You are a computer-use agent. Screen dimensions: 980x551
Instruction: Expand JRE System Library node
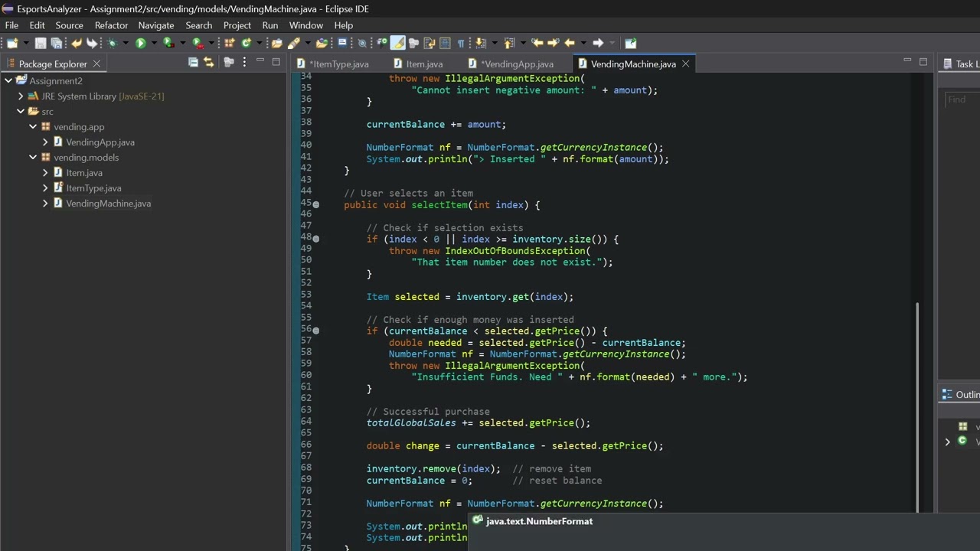click(x=21, y=96)
